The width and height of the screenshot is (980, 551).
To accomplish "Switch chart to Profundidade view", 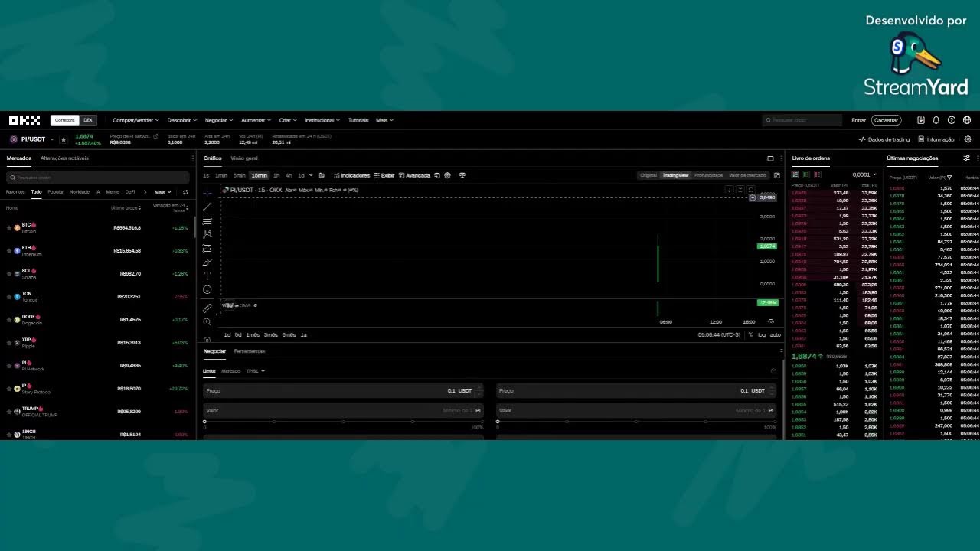I will pyautogui.click(x=708, y=175).
